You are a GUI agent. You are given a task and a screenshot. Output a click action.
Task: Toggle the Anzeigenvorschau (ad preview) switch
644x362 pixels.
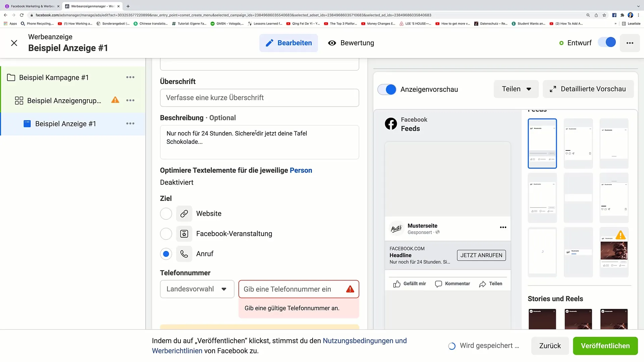(386, 89)
